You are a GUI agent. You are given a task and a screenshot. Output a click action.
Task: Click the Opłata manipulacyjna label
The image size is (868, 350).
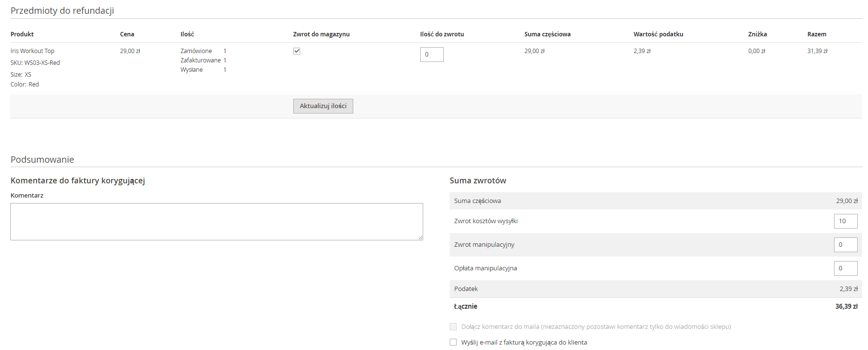[x=486, y=268]
